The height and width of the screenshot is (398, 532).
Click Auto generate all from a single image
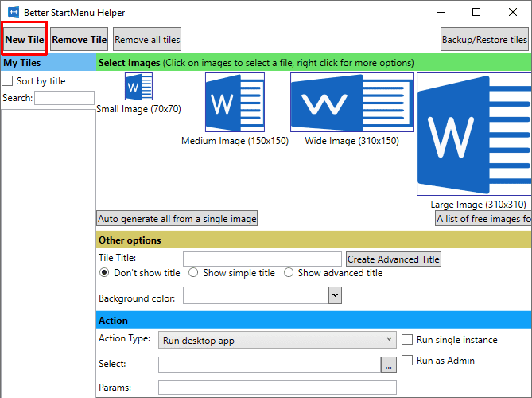point(177,218)
